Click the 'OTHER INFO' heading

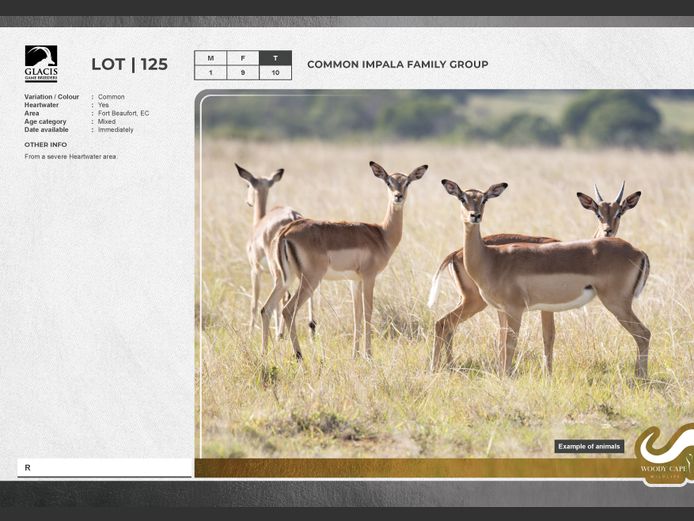click(x=46, y=145)
